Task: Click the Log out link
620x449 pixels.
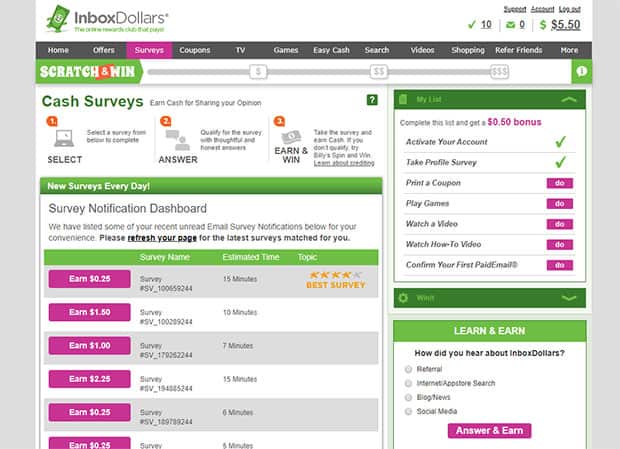Action: tap(569, 9)
